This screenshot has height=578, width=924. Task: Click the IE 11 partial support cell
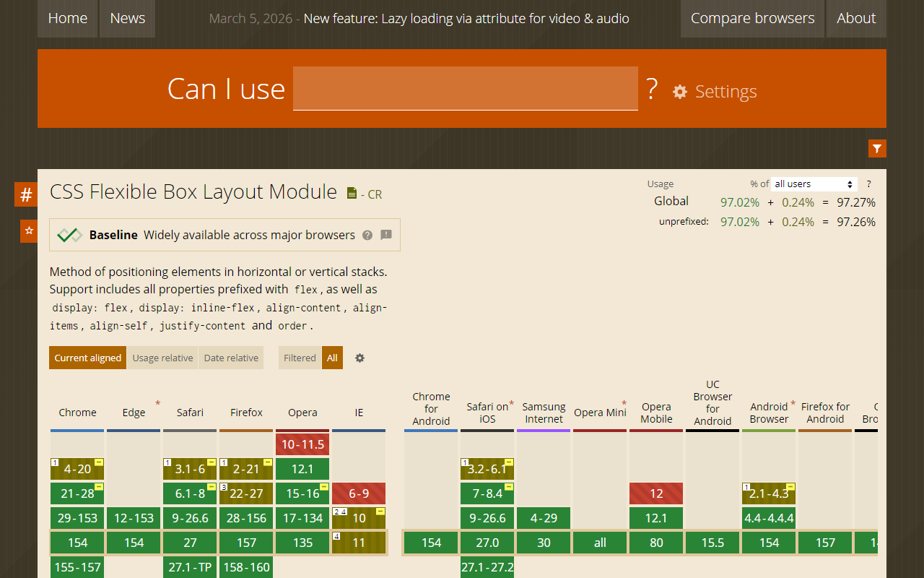tap(359, 543)
